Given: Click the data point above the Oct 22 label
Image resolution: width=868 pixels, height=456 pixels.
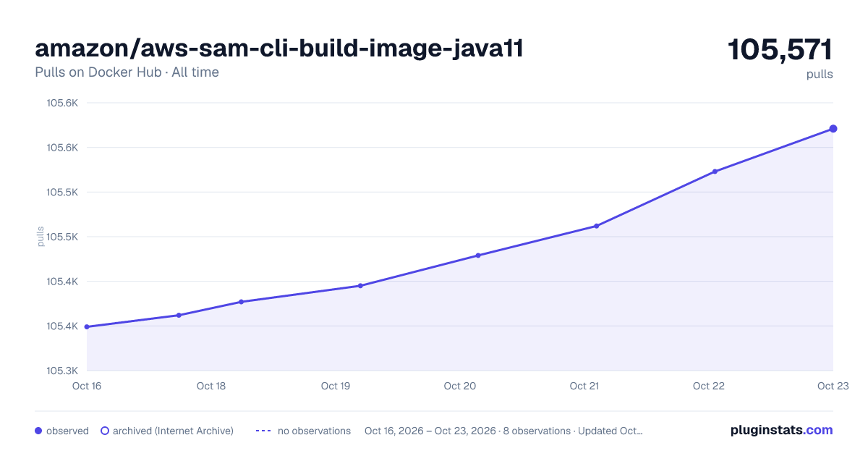Looking at the screenshot, I should (x=715, y=172).
